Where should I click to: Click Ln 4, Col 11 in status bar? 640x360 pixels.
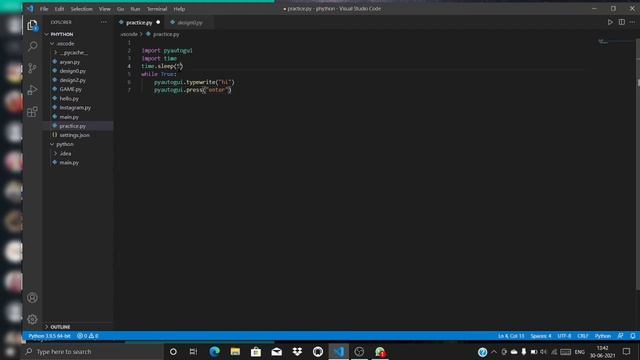(x=511, y=336)
